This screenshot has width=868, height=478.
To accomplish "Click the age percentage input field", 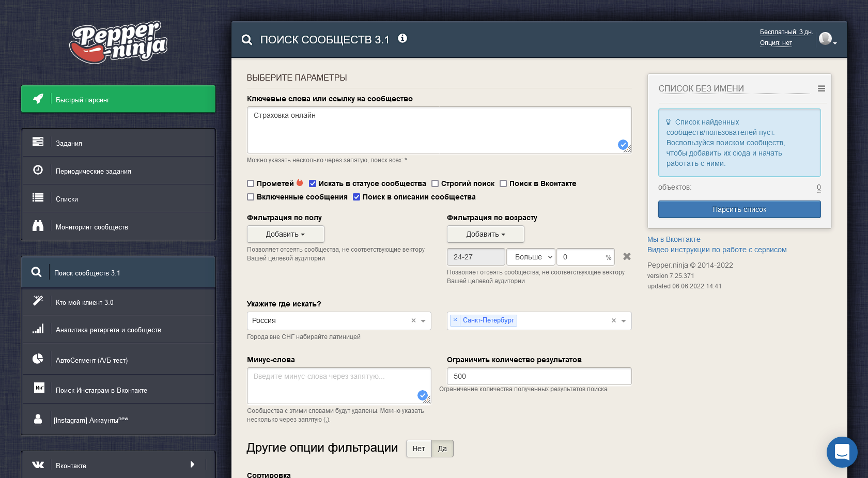I will tap(585, 257).
